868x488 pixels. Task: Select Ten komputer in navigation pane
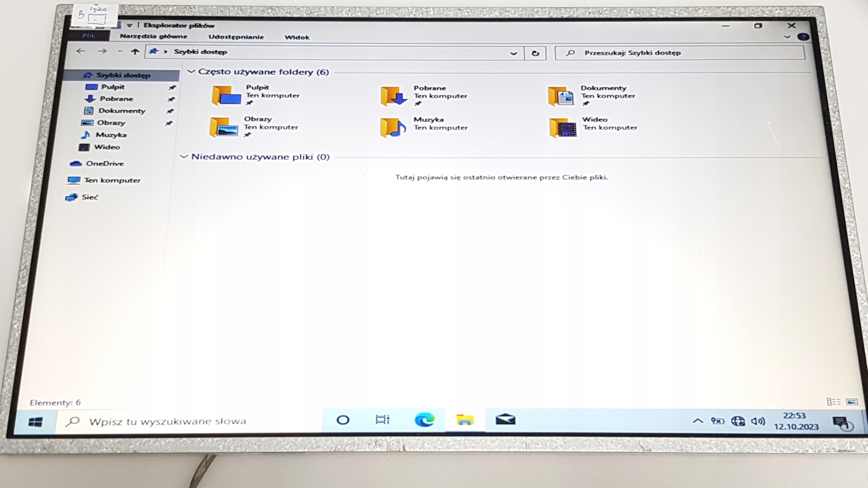[112, 180]
